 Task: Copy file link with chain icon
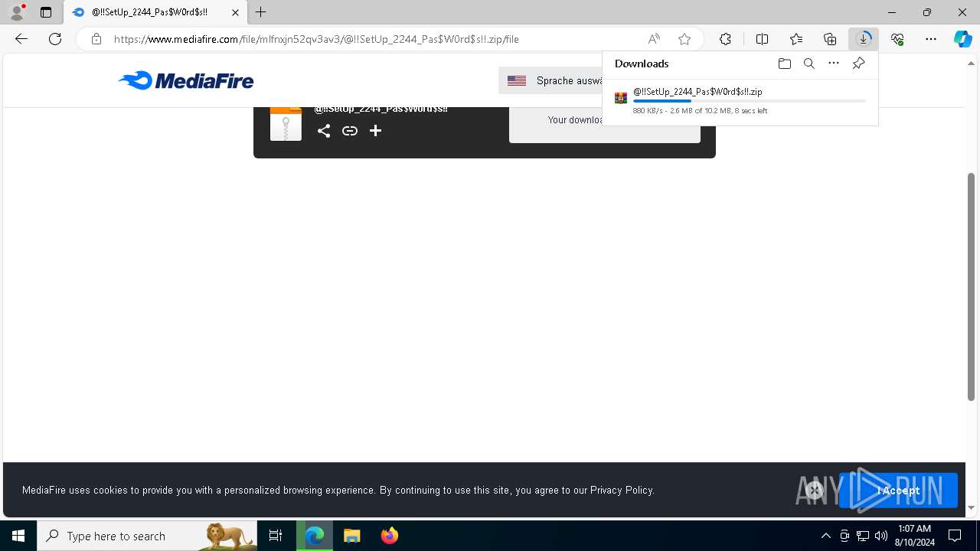pos(350,131)
